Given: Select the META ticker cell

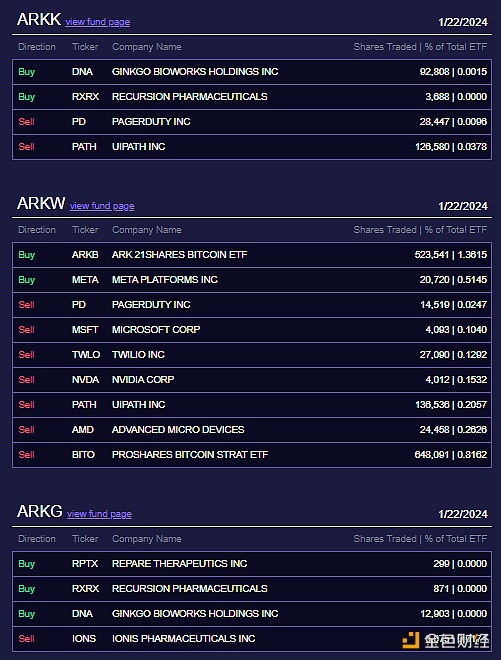Looking at the screenshot, I should (85, 279).
